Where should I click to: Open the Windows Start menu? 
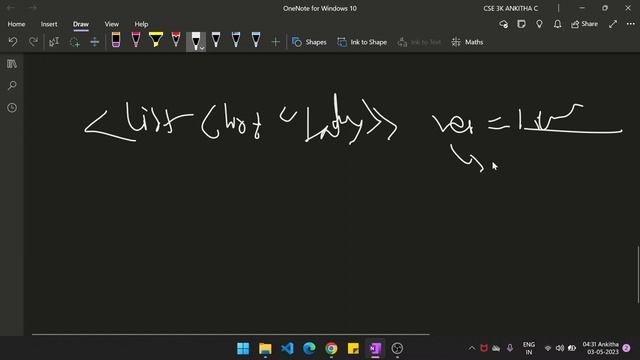243,348
